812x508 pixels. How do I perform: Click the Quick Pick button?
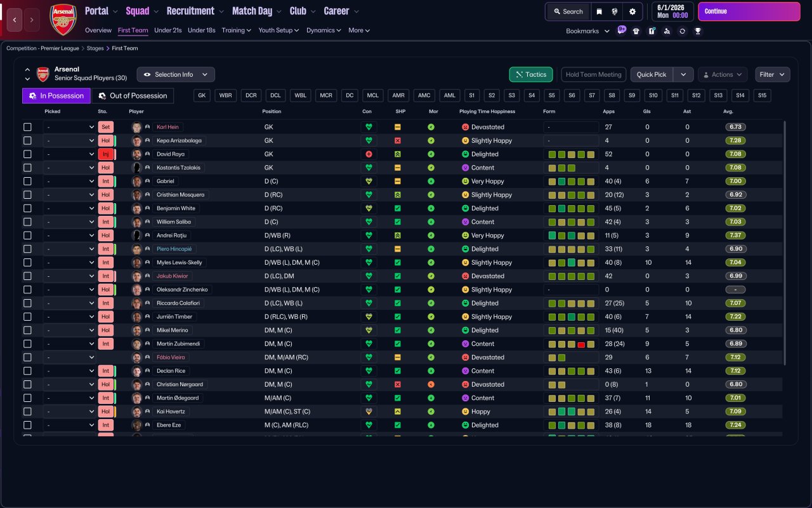pyautogui.click(x=652, y=74)
